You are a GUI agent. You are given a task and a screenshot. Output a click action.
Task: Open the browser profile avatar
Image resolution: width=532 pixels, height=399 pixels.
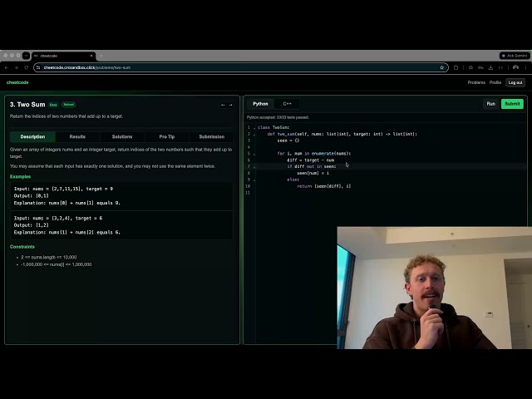tap(515, 67)
